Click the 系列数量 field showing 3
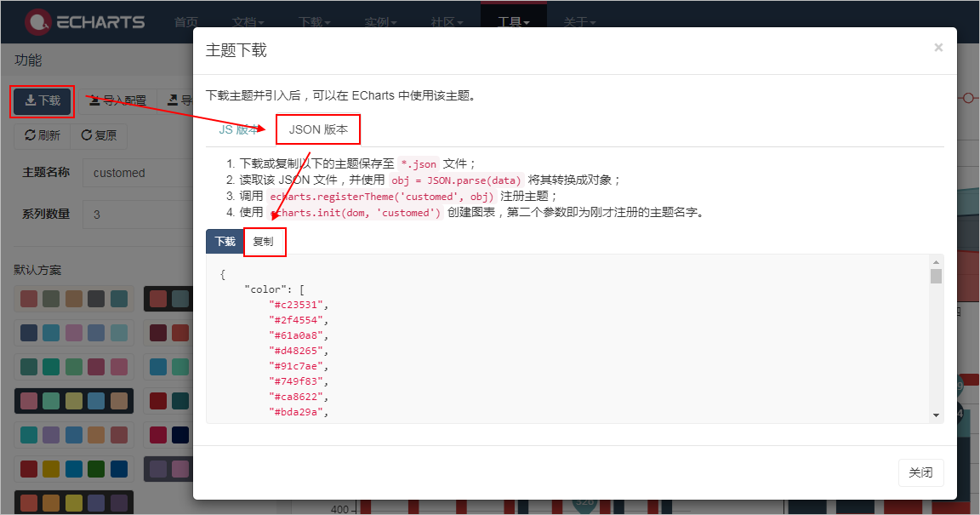 click(138, 215)
